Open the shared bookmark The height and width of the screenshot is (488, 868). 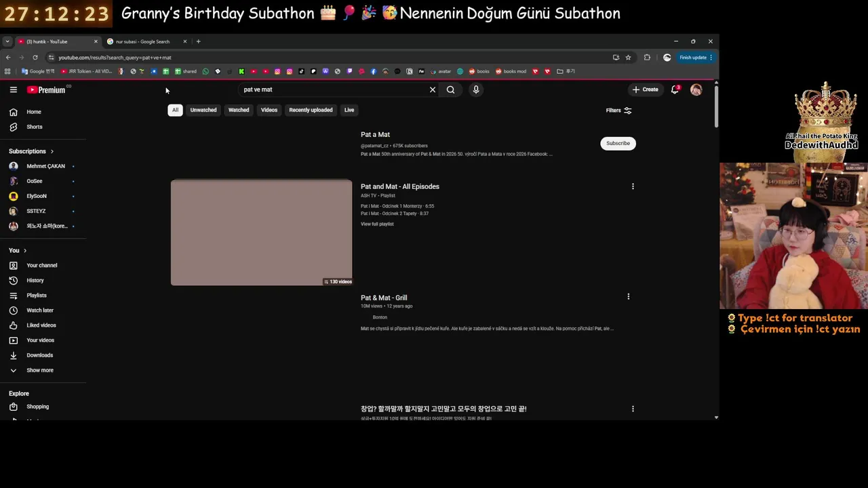coord(186,71)
